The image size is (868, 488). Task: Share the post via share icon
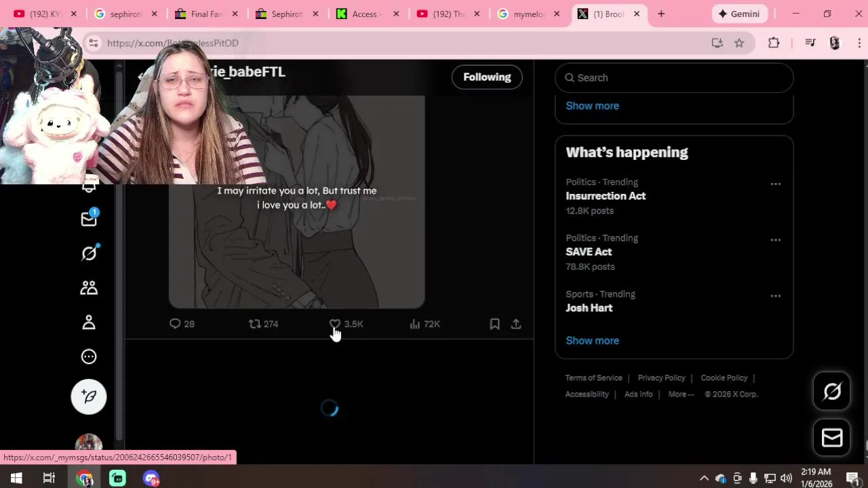point(516,324)
